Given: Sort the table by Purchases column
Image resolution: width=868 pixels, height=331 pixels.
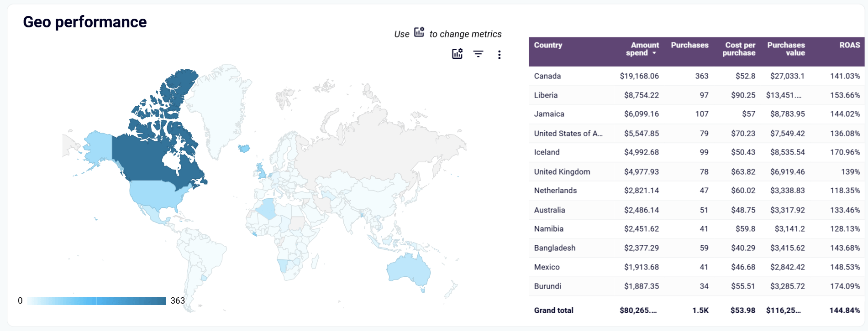Looking at the screenshot, I should click(689, 45).
